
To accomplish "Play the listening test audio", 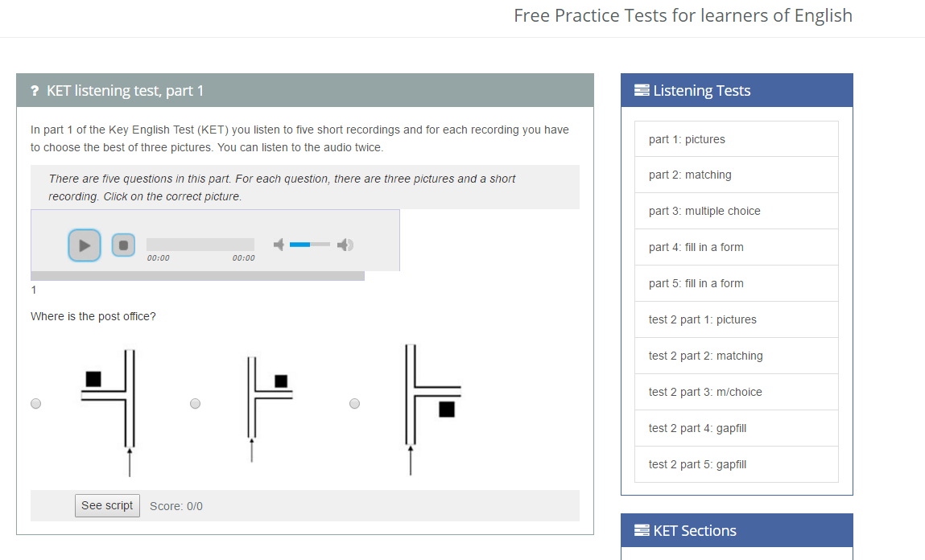I will [x=85, y=245].
